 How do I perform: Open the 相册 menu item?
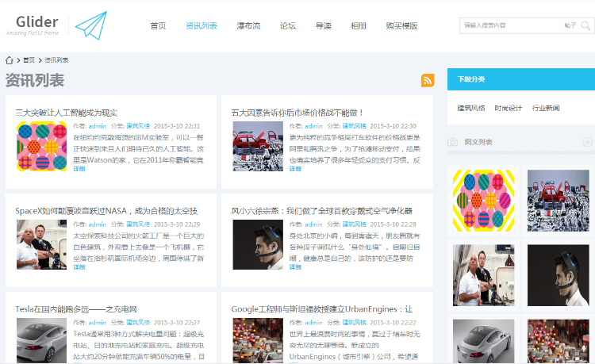click(x=359, y=26)
